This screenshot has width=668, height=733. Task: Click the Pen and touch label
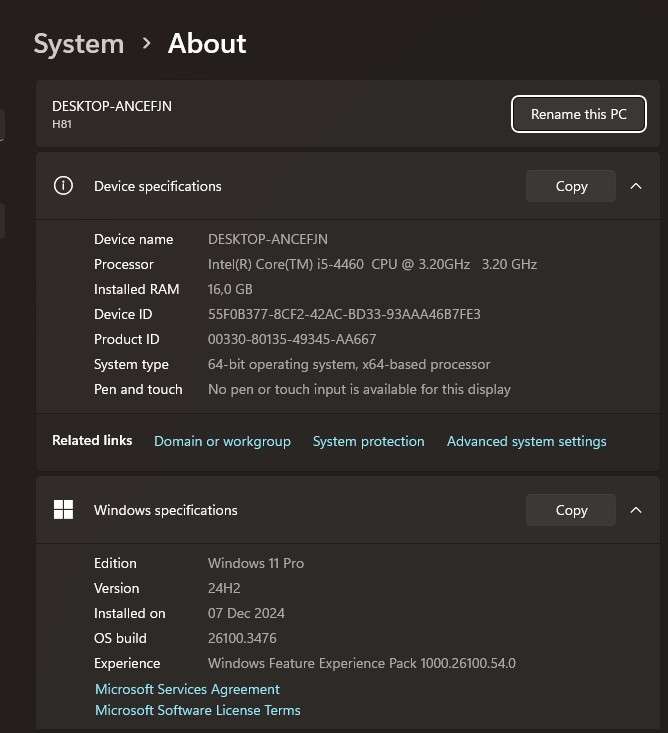pos(138,389)
